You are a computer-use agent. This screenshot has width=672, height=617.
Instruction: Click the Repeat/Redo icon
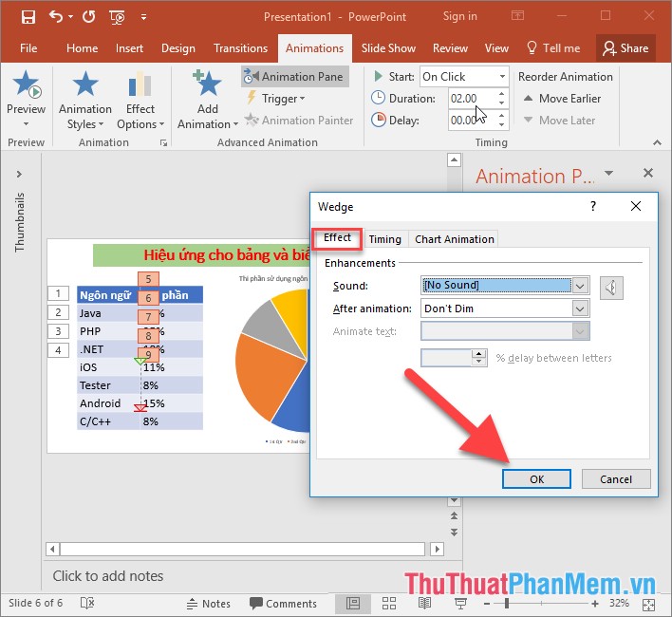pyautogui.click(x=88, y=17)
